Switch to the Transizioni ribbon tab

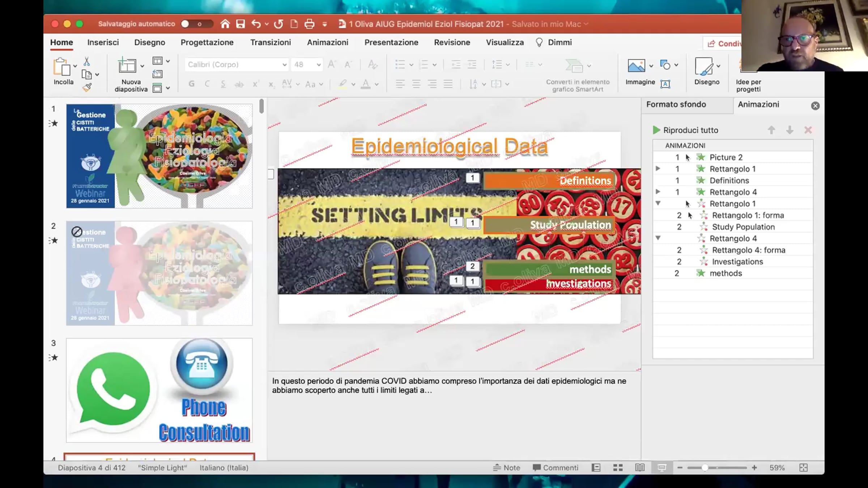coord(271,42)
